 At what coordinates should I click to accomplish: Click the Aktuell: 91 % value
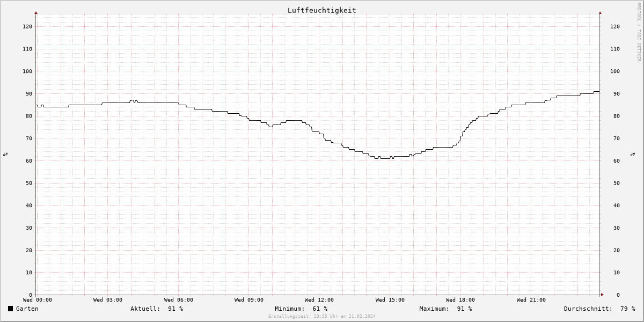[157, 309]
